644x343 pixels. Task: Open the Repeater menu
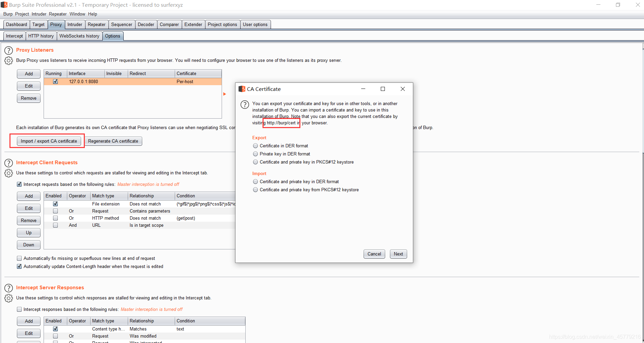pyautogui.click(x=58, y=14)
